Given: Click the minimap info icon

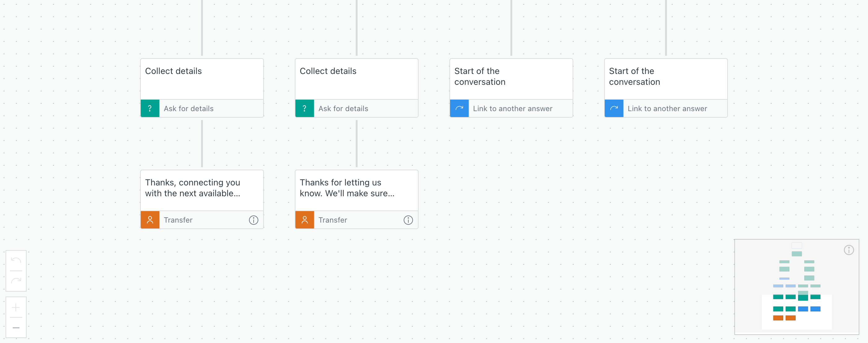Looking at the screenshot, I should point(849,250).
